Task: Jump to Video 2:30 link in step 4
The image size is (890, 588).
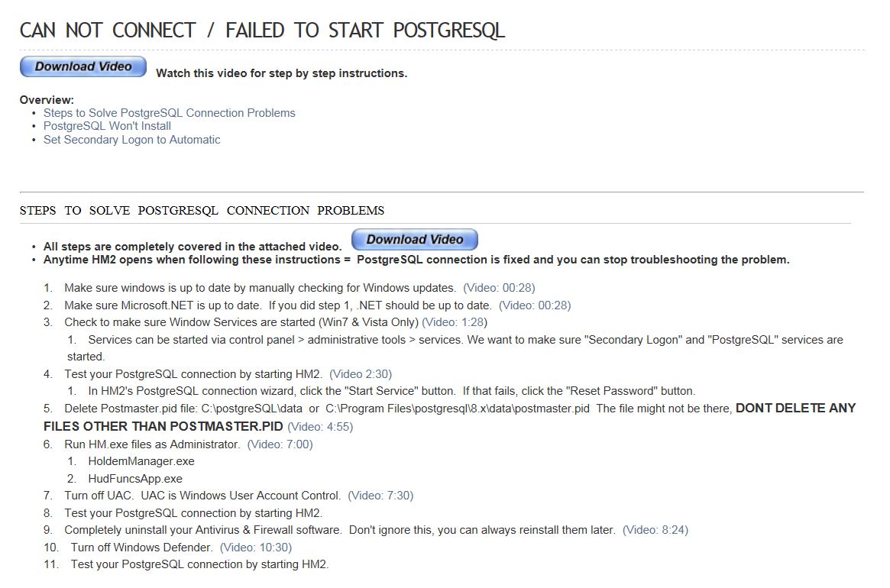Action: pyautogui.click(x=361, y=374)
